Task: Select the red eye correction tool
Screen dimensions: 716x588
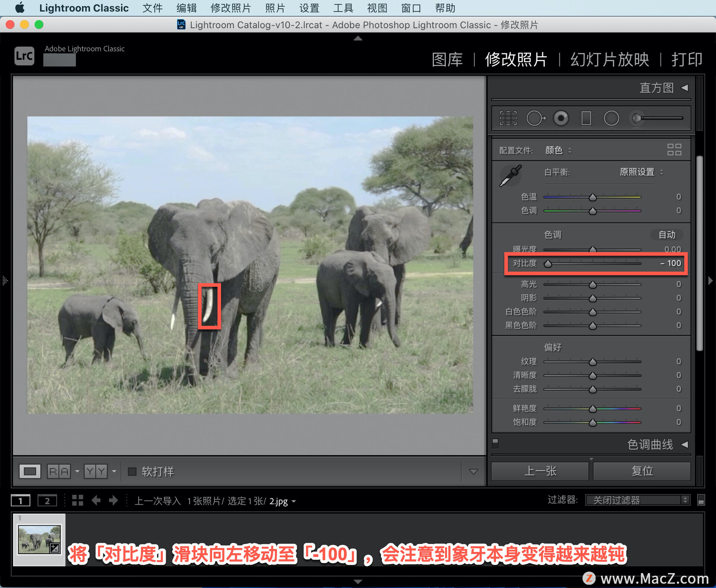Action: pos(561,119)
